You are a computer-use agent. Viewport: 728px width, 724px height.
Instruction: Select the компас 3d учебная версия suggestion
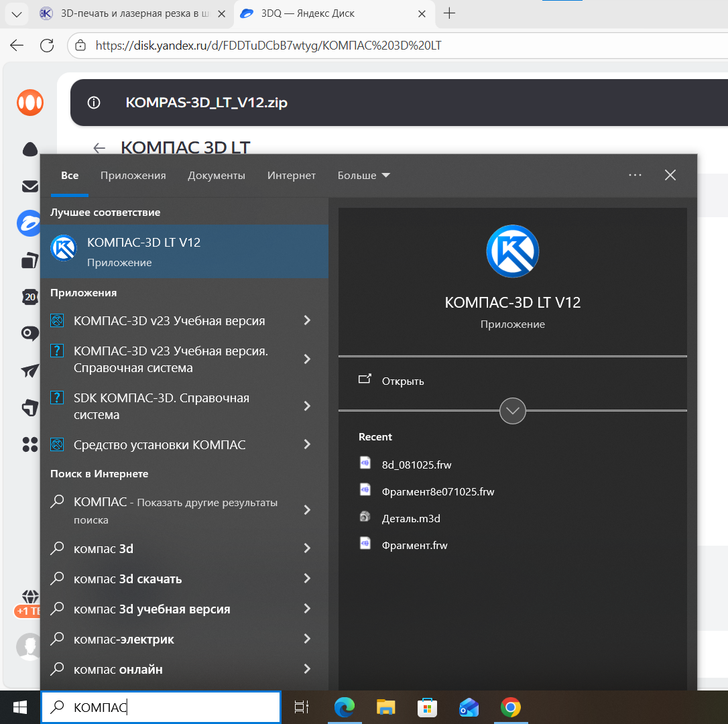click(151, 609)
